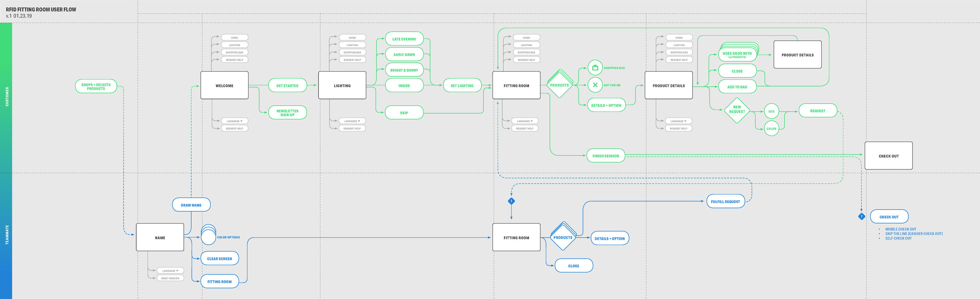This screenshot has height=299, width=980.
Task: Click the Finish Session node
Action: click(606, 156)
